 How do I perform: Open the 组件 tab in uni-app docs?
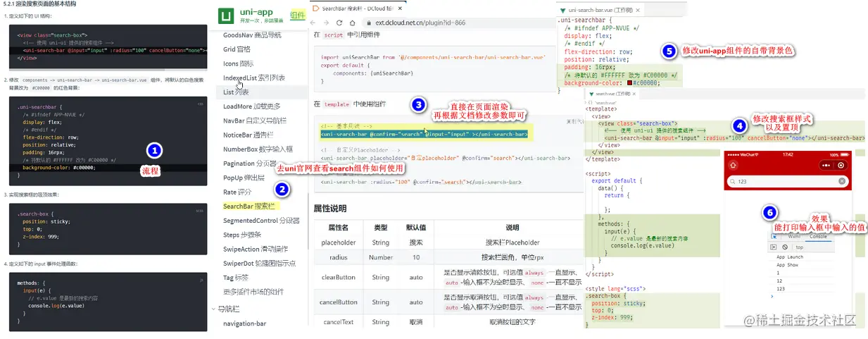(x=298, y=16)
